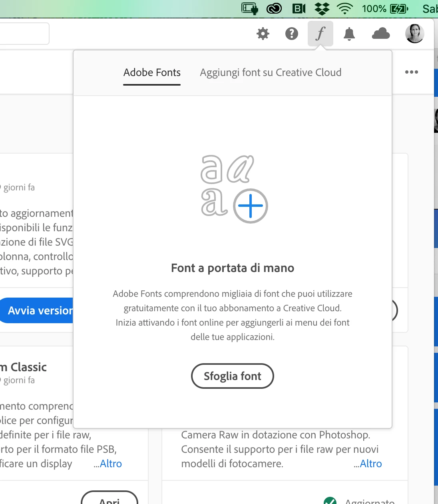The width and height of the screenshot is (438, 504).
Task: Open the notifications bell icon
Action: click(349, 34)
